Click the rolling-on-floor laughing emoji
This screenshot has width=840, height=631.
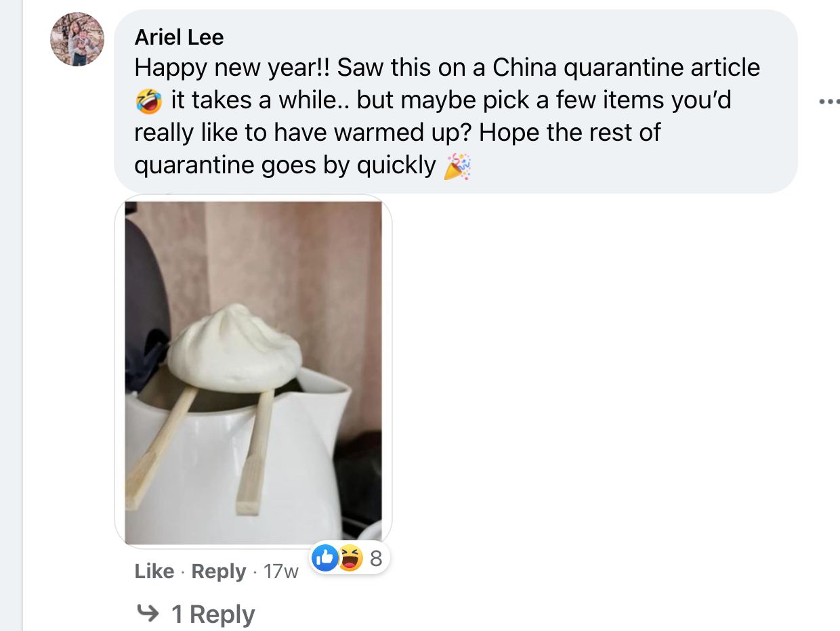(x=148, y=101)
